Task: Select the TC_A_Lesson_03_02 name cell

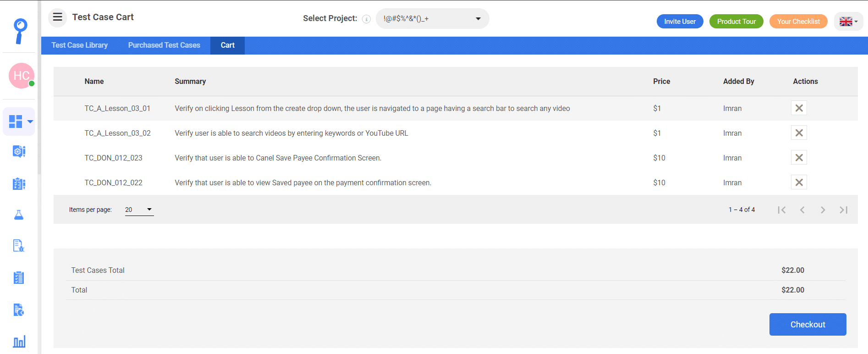Action: point(117,133)
